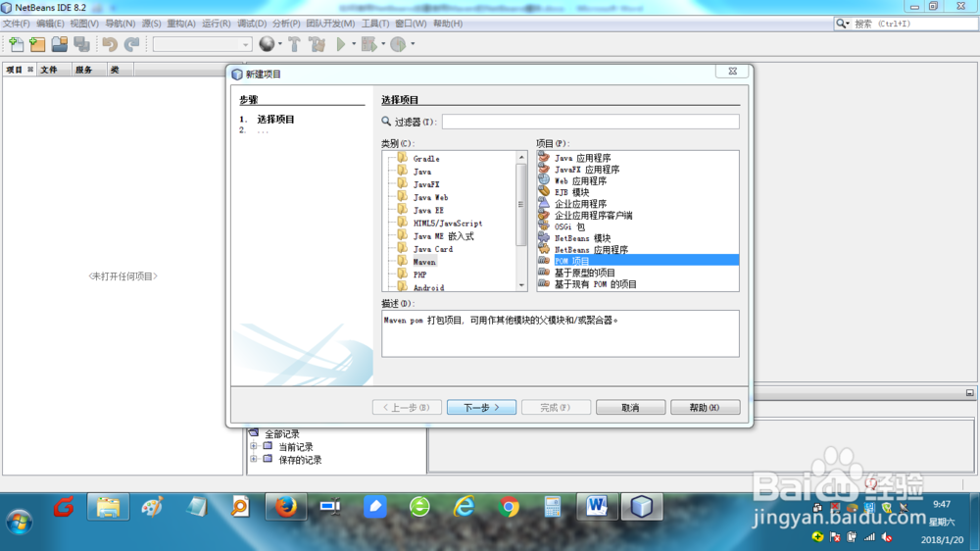Open the 团队开发(M) menu
This screenshot has height=551, width=980.
click(x=330, y=24)
